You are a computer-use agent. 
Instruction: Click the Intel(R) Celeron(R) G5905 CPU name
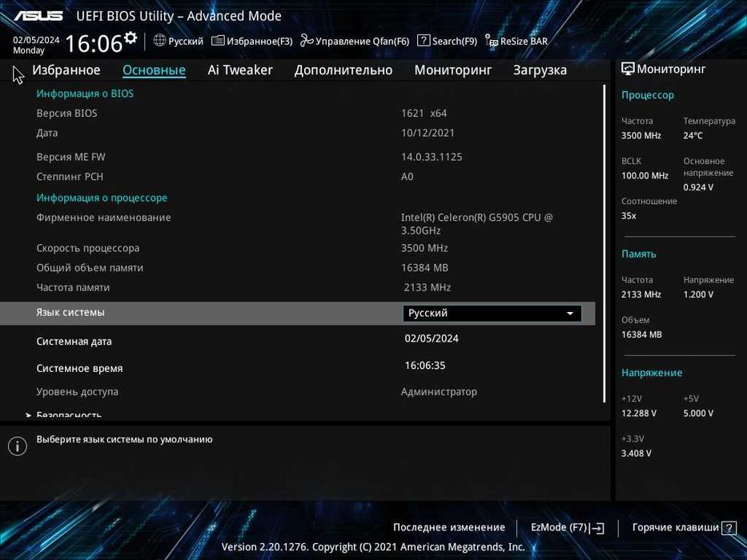[x=477, y=224]
